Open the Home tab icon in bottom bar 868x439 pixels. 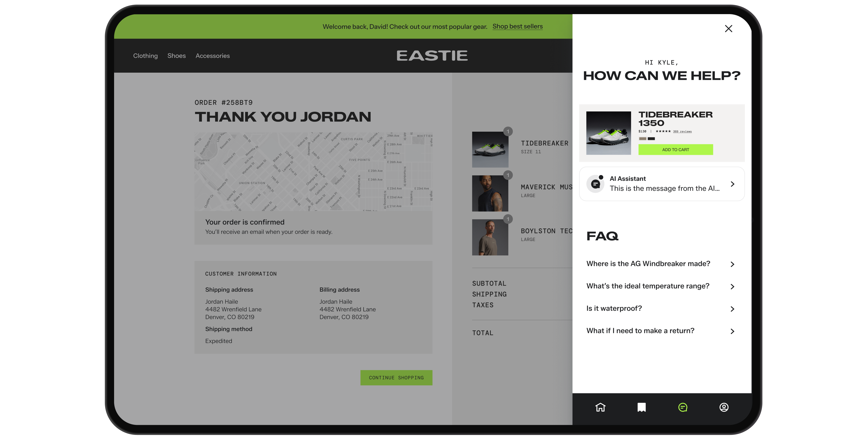[x=601, y=407]
